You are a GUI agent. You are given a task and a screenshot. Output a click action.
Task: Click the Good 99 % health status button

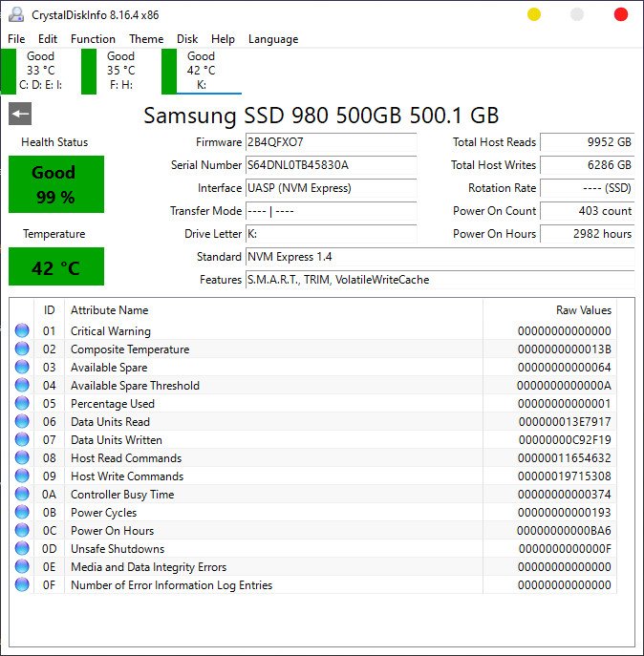(x=56, y=184)
